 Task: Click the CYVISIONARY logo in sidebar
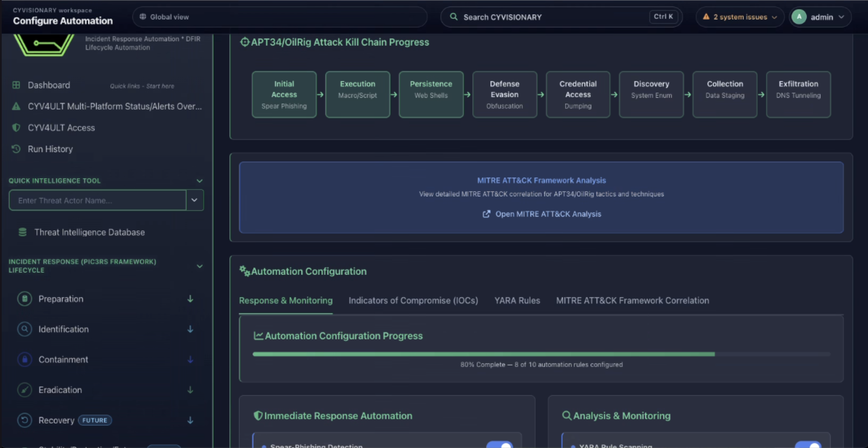tap(44, 45)
